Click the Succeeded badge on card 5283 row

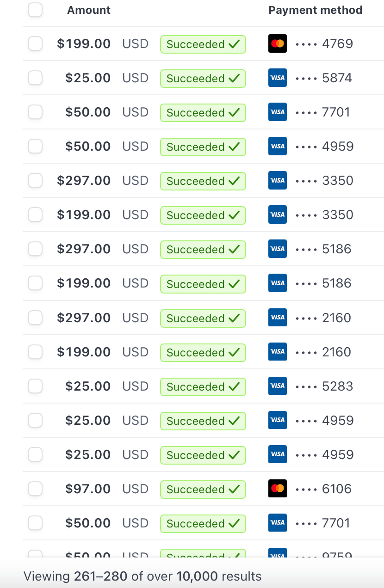pyautogui.click(x=203, y=386)
